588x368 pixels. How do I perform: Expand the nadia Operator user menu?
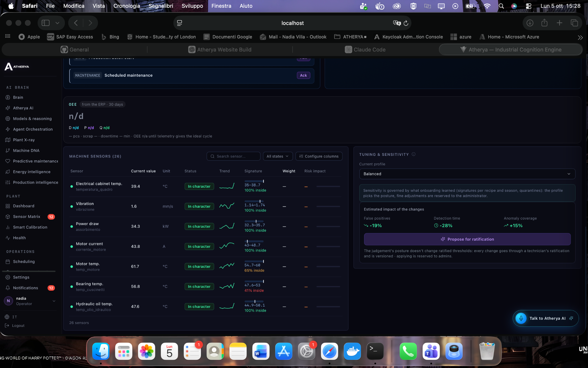(30, 301)
